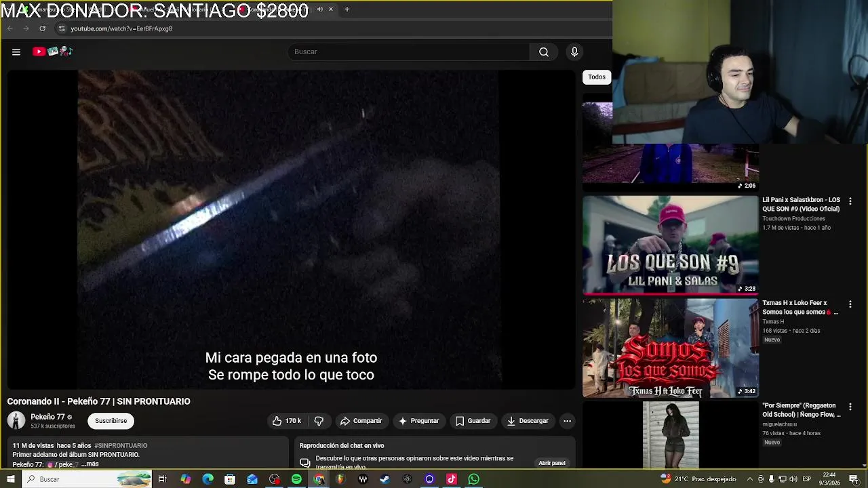Share the video via Compartir
868x488 pixels.
[361, 421]
